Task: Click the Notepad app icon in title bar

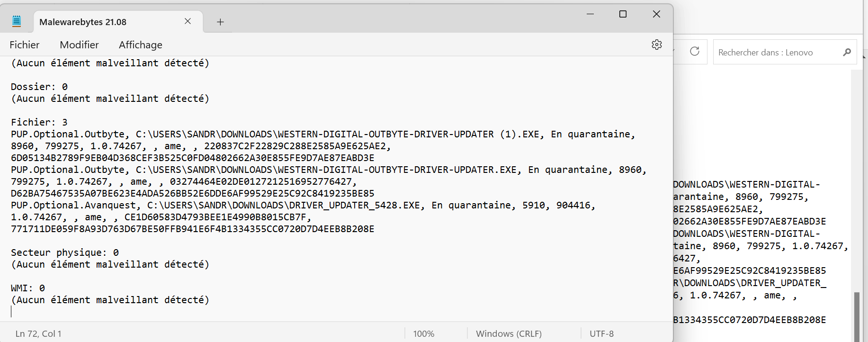Action: (17, 21)
